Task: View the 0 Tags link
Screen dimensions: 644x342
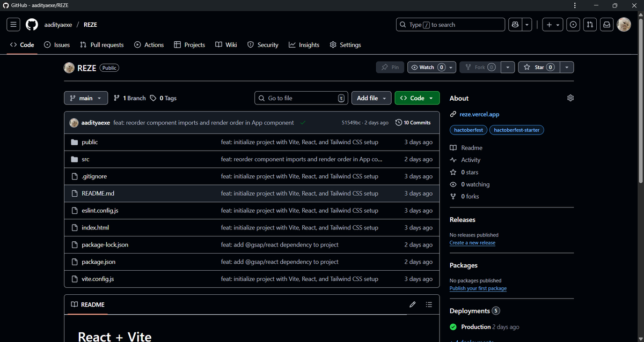Action: (x=163, y=98)
